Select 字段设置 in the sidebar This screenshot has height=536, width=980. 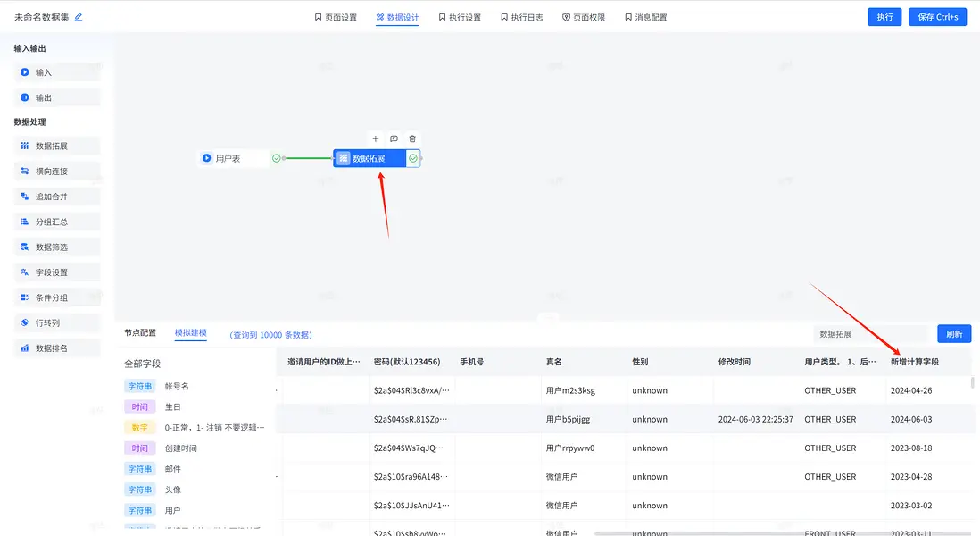point(57,272)
